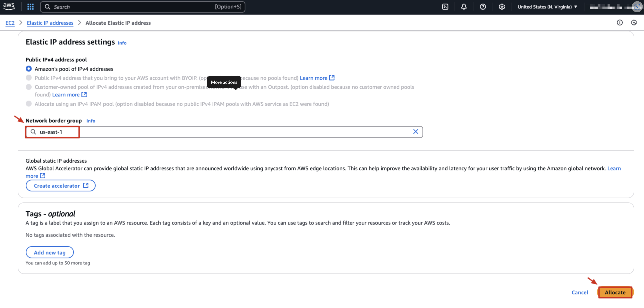Click the Allocate button
Image resolution: width=644 pixels, height=308 pixels.
coord(615,292)
